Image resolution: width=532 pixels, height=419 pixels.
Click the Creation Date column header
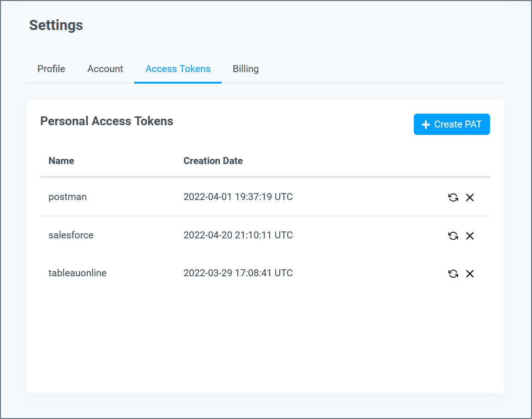pyautogui.click(x=213, y=160)
